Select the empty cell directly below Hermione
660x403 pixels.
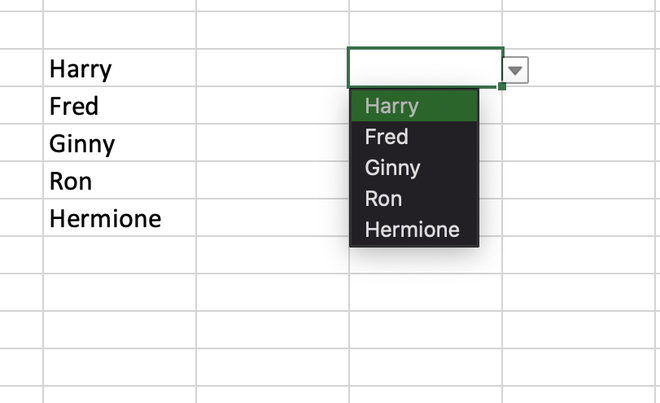point(119,255)
